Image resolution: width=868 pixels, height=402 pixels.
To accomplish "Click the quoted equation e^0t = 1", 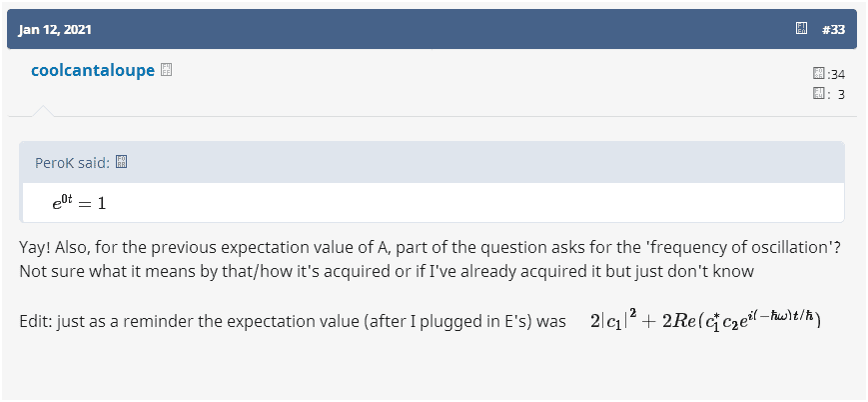I will point(79,202).
